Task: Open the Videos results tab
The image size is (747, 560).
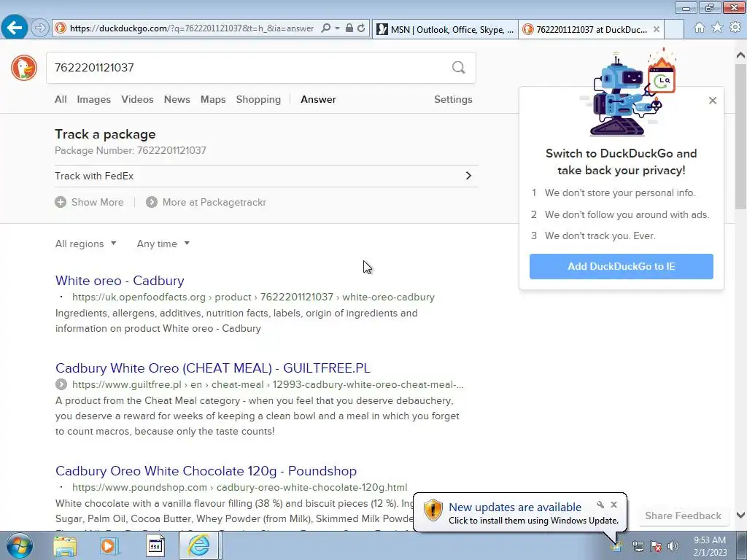Action: [137, 99]
